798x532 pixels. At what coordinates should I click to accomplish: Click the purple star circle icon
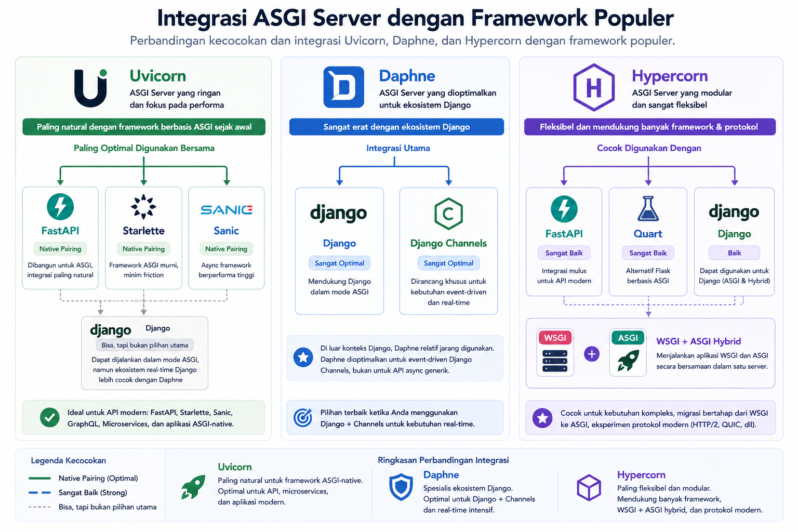coord(542,418)
